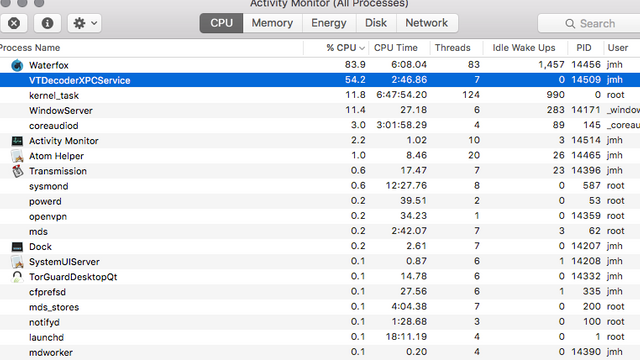Focus the Search field
The height and width of the screenshot is (360, 640).
590,23
